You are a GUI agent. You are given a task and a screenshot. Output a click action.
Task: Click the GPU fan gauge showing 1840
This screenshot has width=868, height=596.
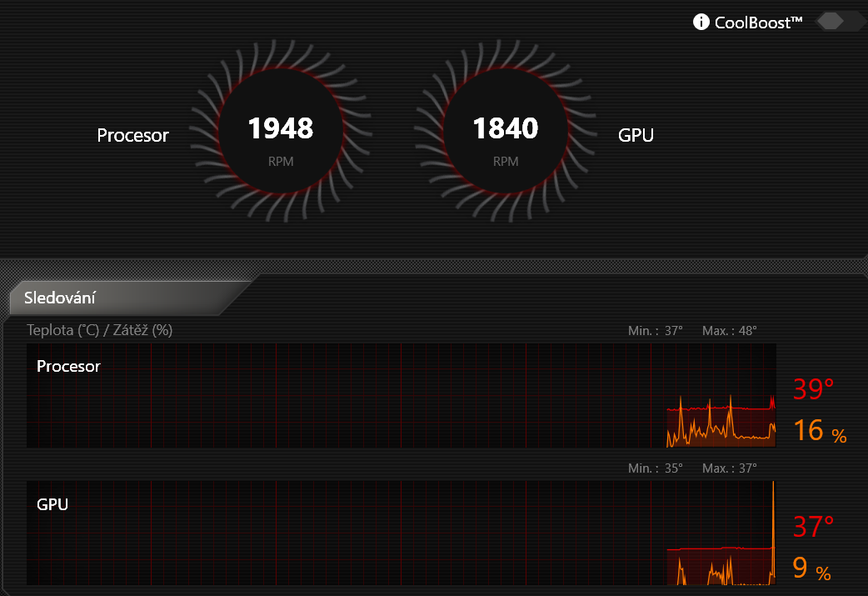tap(506, 131)
